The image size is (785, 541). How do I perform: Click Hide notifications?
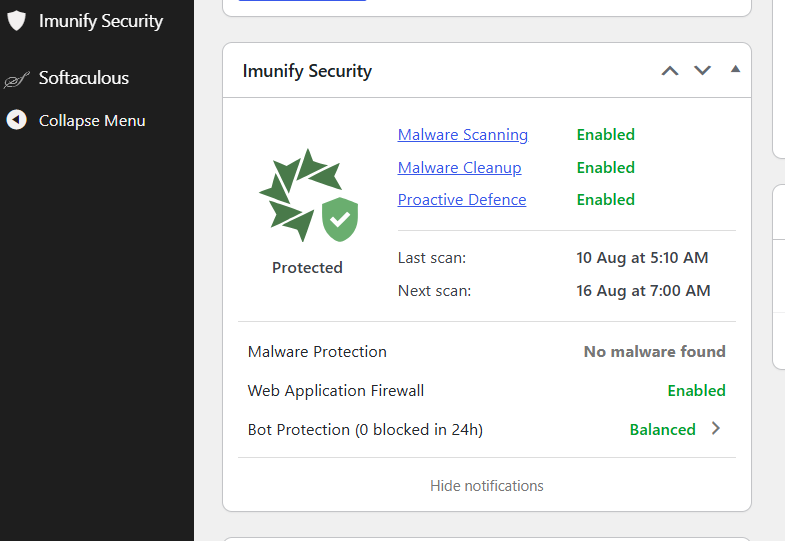pos(487,486)
